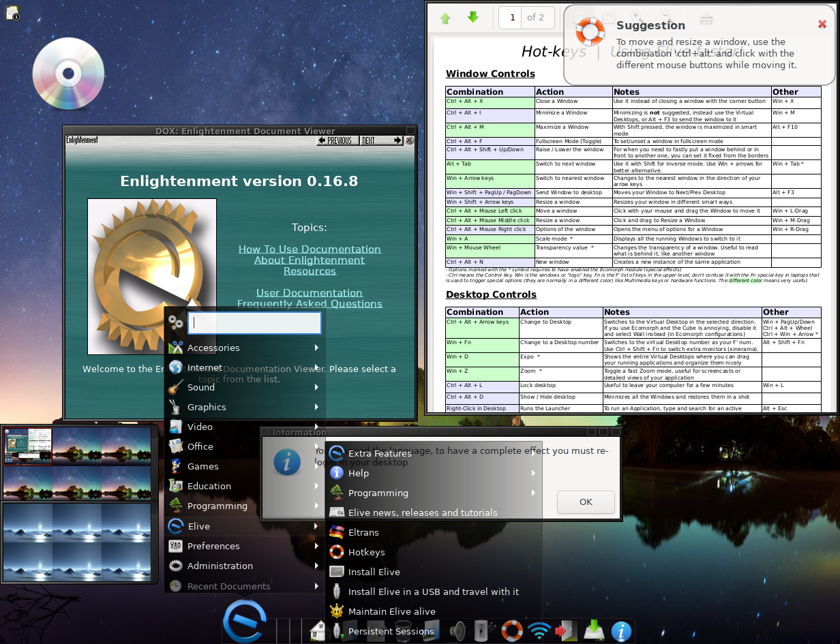Click the 'Fullscreen Mode (Toggle)' table cell

(x=573, y=141)
